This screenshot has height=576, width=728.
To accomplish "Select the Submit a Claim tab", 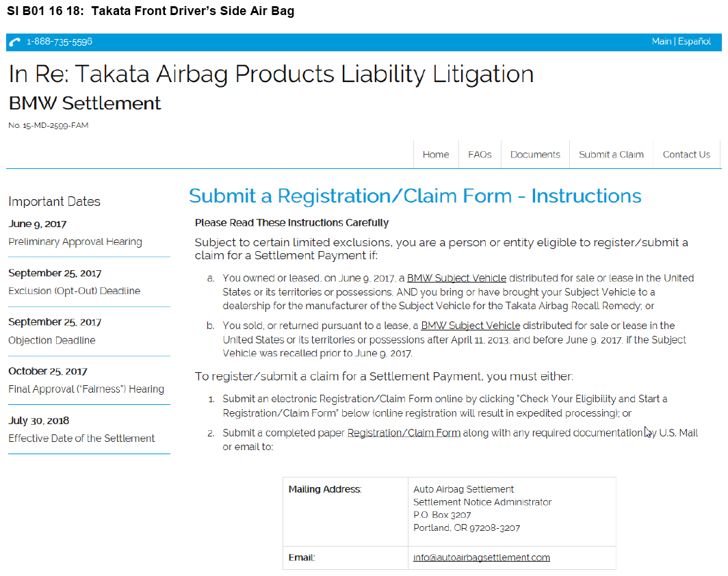I will [611, 155].
